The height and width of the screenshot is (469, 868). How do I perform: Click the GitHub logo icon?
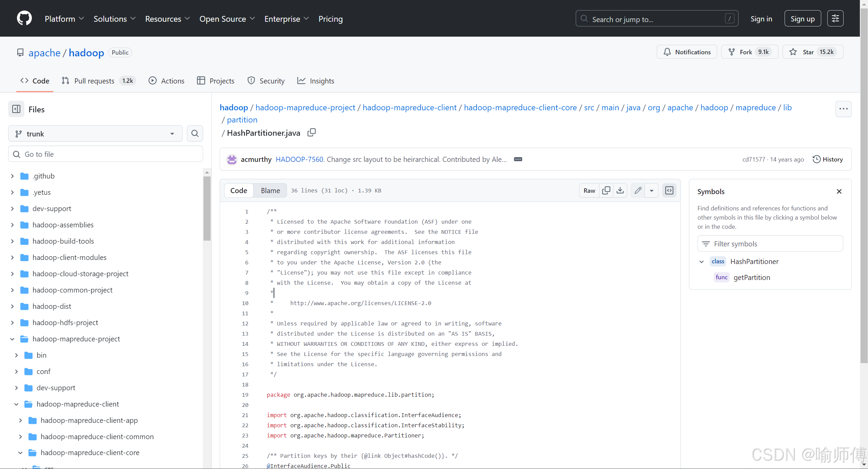[x=24, y=18]
